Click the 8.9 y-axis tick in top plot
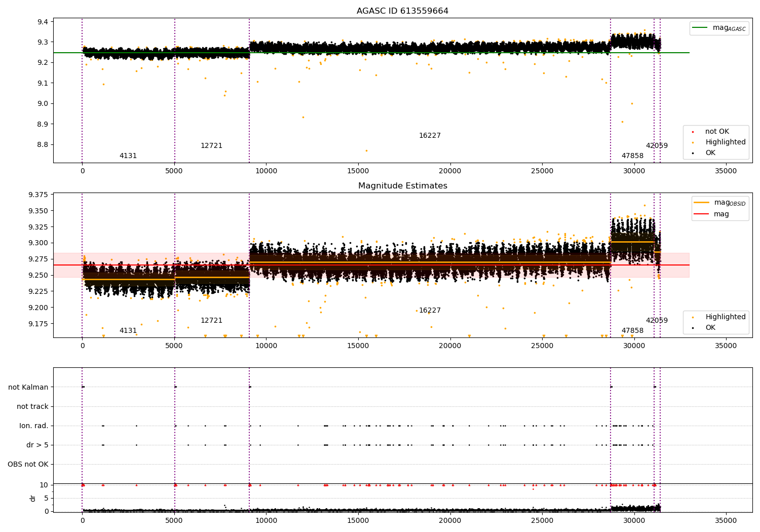The image size is (760, 532). (x=43, y=124)
